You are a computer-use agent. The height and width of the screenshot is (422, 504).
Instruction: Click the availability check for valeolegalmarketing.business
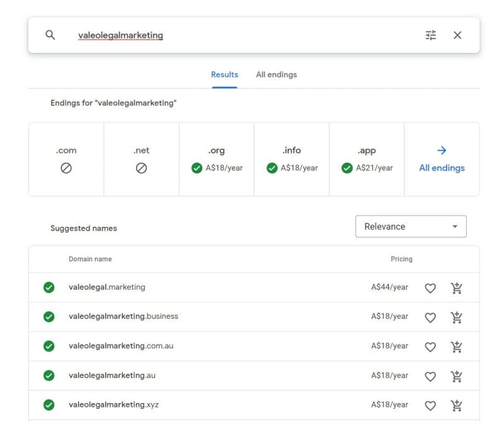pyautogui.click(x=49, y=317)
